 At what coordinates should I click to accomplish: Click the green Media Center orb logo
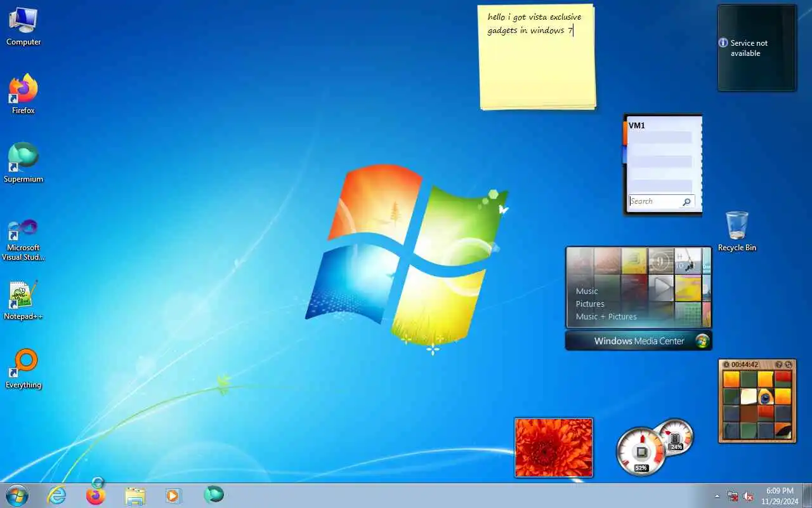coord(702,341)
